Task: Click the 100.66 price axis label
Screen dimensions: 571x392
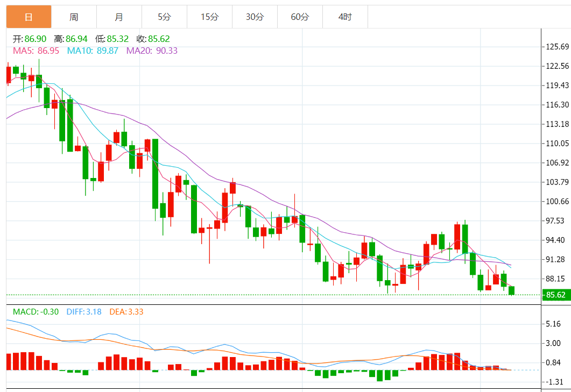Action: [557, 201]
